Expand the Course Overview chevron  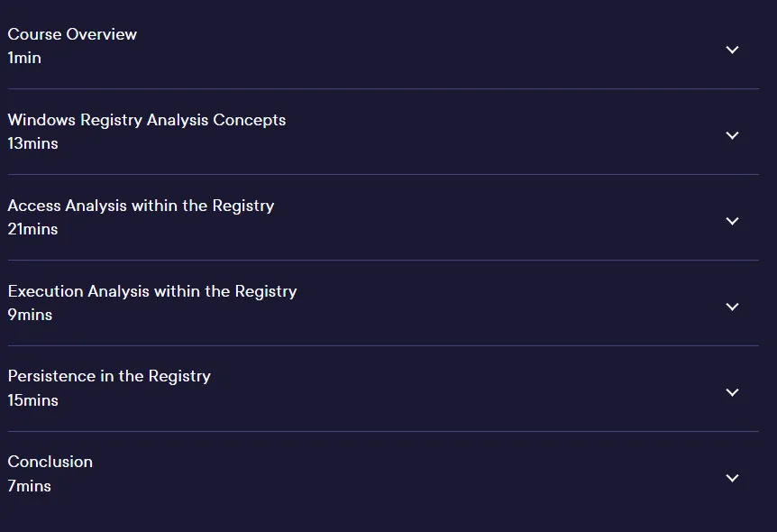(x=732, y=50)
